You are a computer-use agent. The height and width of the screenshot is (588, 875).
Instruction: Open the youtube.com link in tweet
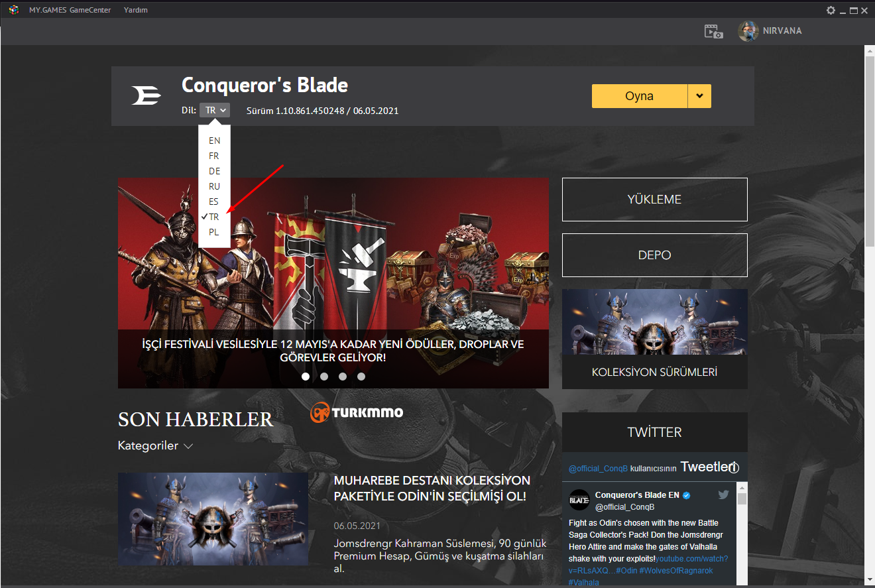tap(692, 559)
